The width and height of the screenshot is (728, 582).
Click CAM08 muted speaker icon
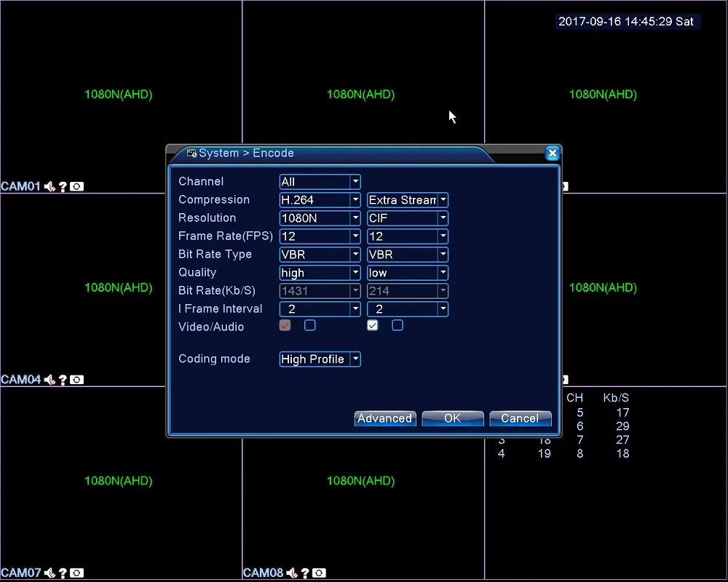(x=292, y=573)
